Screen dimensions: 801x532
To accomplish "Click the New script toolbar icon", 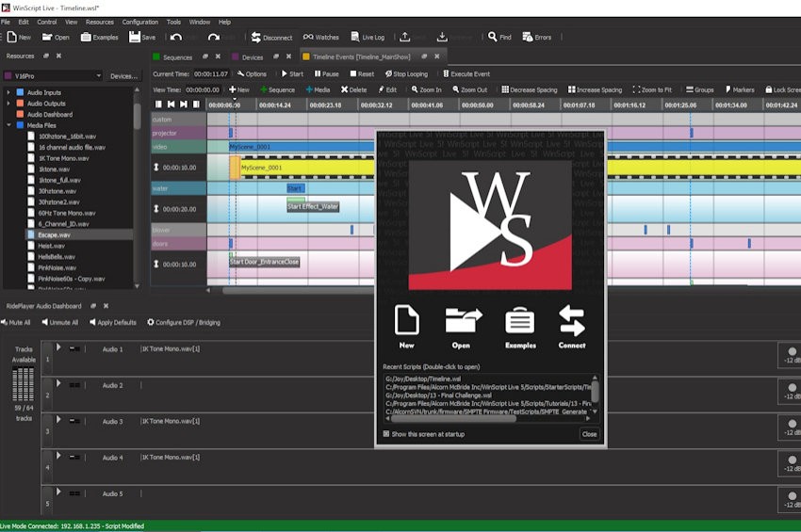I will click(x=11, y=37).
